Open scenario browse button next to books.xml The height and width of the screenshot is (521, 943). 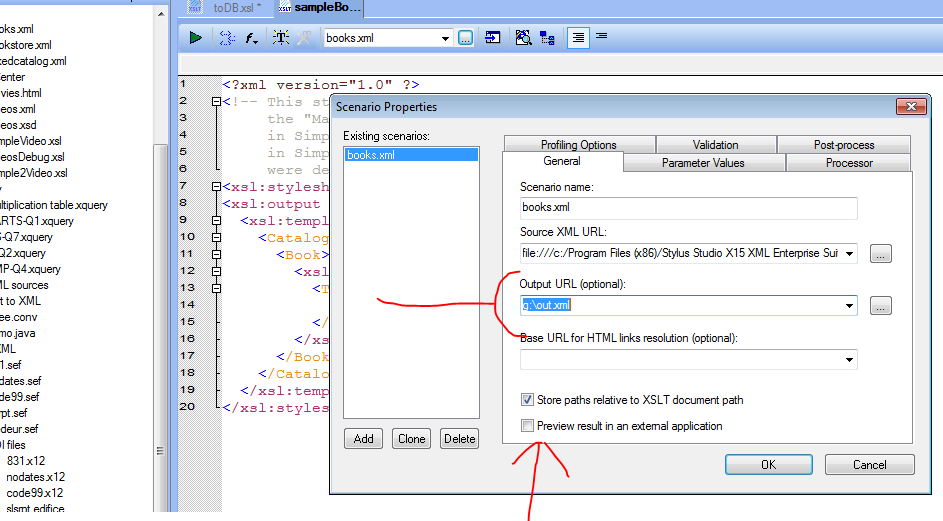click(465, 38)
